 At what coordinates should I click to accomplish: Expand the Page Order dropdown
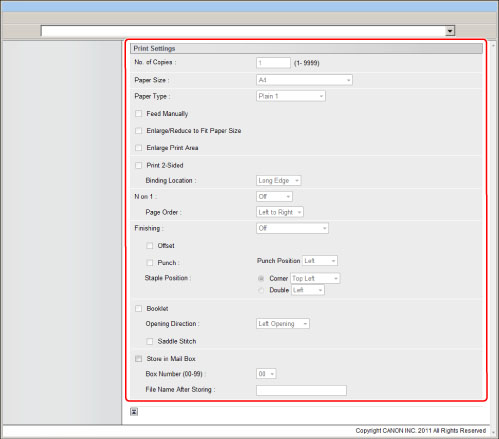pos(280,212)
